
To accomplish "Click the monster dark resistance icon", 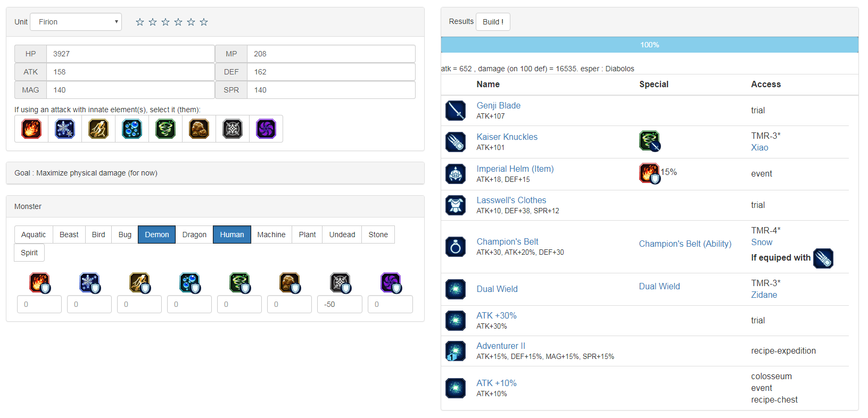I will click(391, 283).
